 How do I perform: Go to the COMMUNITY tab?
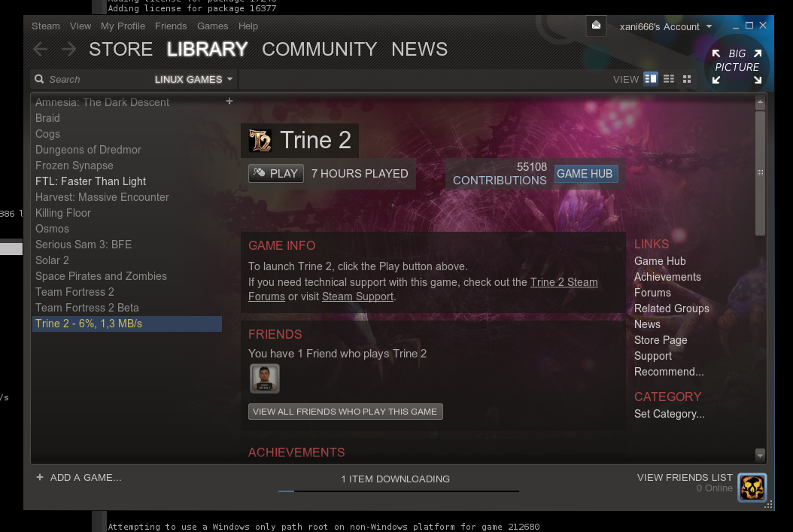[x=319, y=49]
